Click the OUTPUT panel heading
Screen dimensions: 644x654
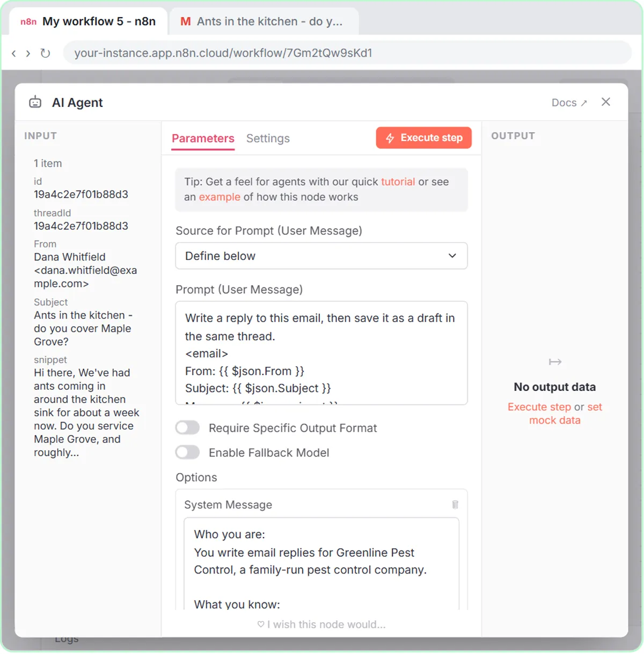[513, 136]
